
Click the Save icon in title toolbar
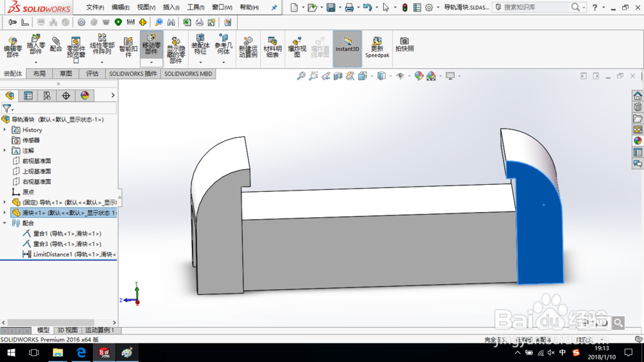tap(330, 7)
